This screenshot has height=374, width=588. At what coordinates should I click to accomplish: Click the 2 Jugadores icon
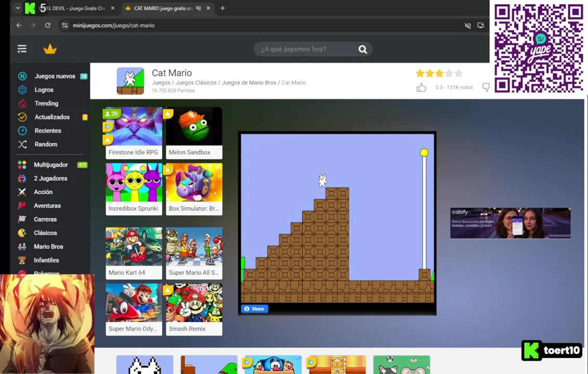pos(22,179)
